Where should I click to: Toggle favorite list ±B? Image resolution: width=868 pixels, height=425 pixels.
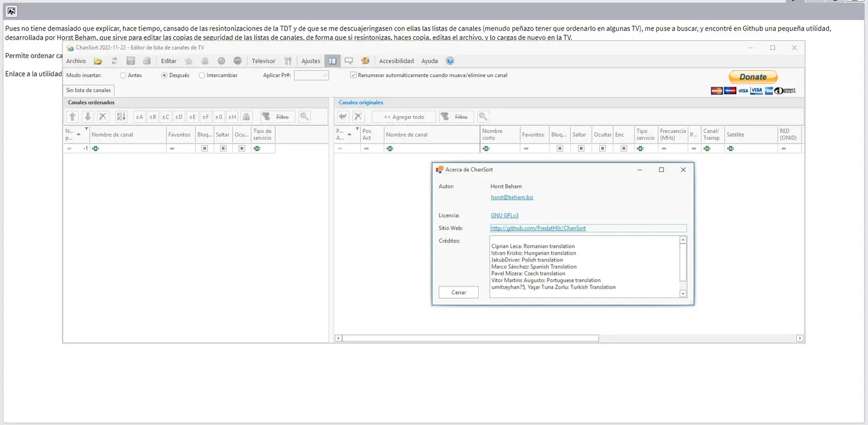(152, 117)
